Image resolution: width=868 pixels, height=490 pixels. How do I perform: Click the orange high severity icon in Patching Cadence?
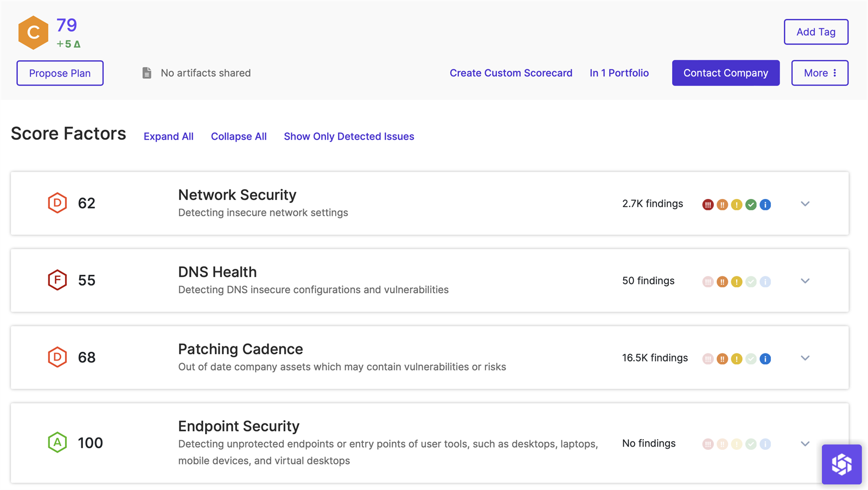tap(722, 359)
